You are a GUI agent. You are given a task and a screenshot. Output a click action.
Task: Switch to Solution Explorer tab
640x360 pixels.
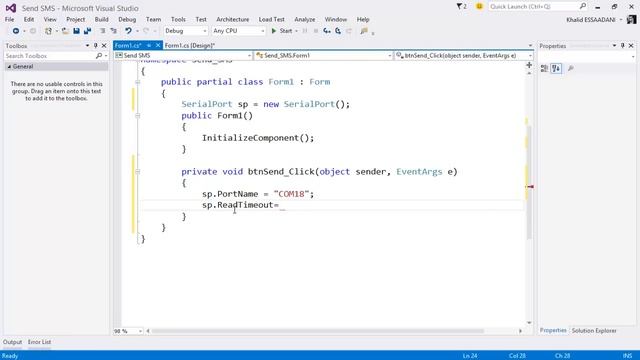click(x=594, y=331)
